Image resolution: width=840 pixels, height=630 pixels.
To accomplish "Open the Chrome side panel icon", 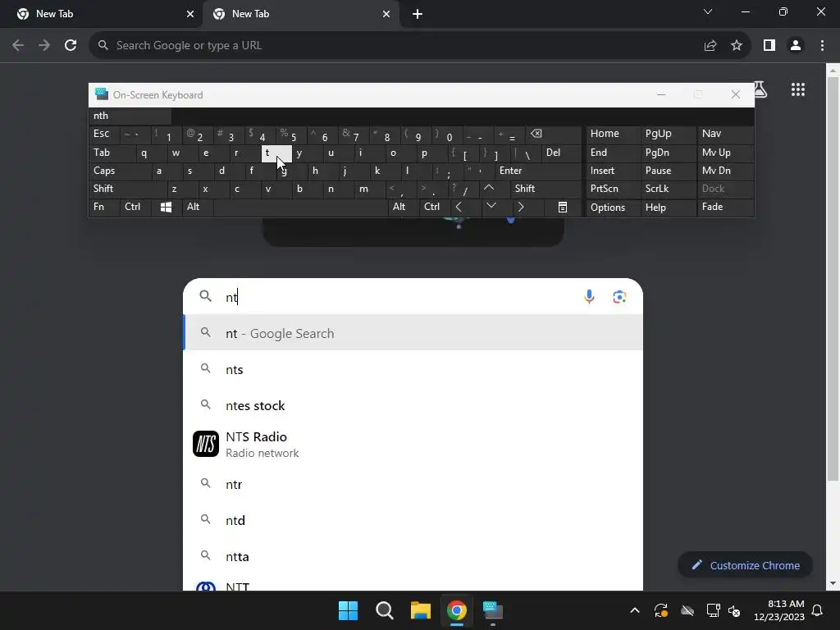I will tap(769, 46).
